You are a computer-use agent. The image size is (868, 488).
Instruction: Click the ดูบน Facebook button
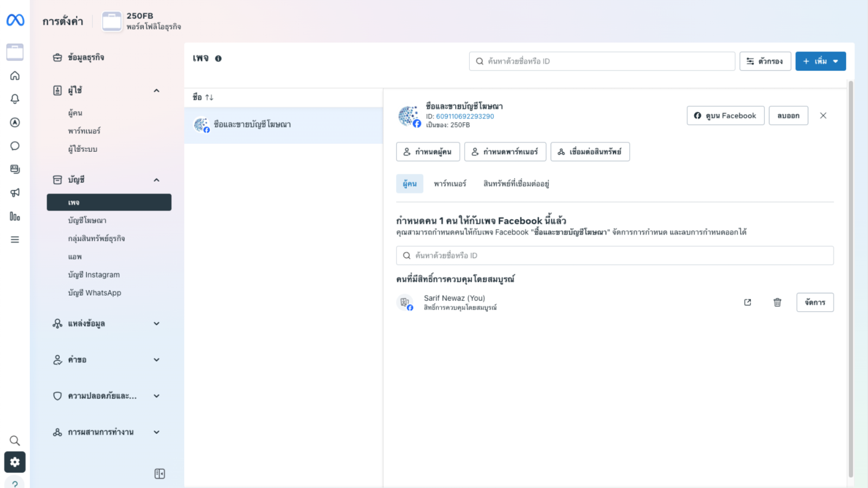[725, 116]
